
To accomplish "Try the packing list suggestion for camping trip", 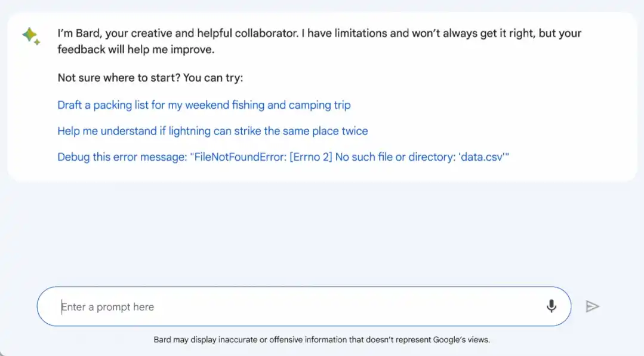I will pos(204,105).
